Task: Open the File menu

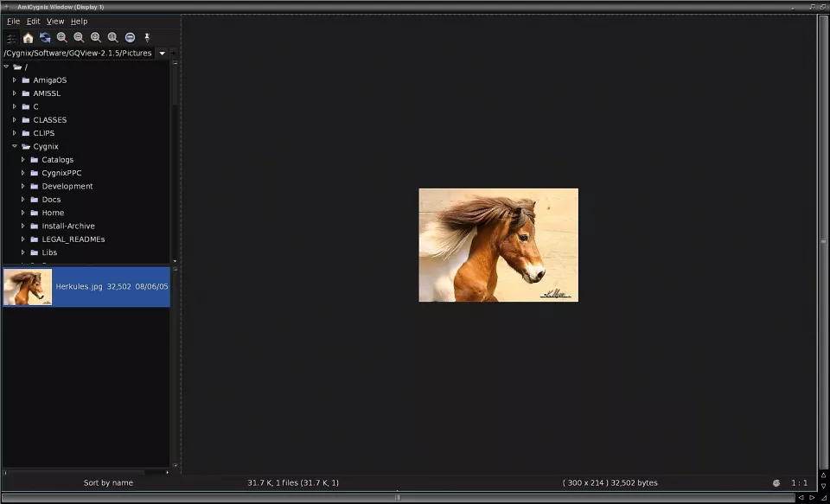Action: [x=13, y=22]
